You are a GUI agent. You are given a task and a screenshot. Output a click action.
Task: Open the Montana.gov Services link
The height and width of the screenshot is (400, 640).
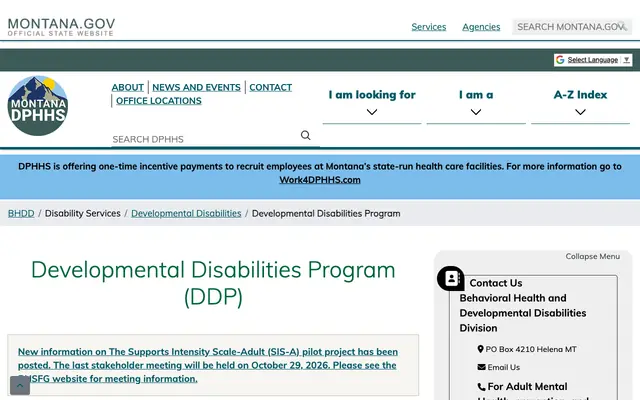pos(429,27)
